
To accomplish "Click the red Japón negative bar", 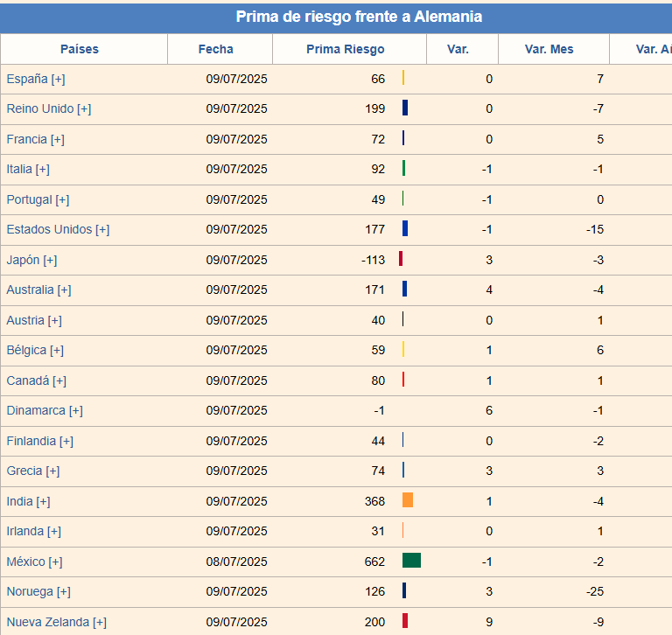I will (401, 259).
